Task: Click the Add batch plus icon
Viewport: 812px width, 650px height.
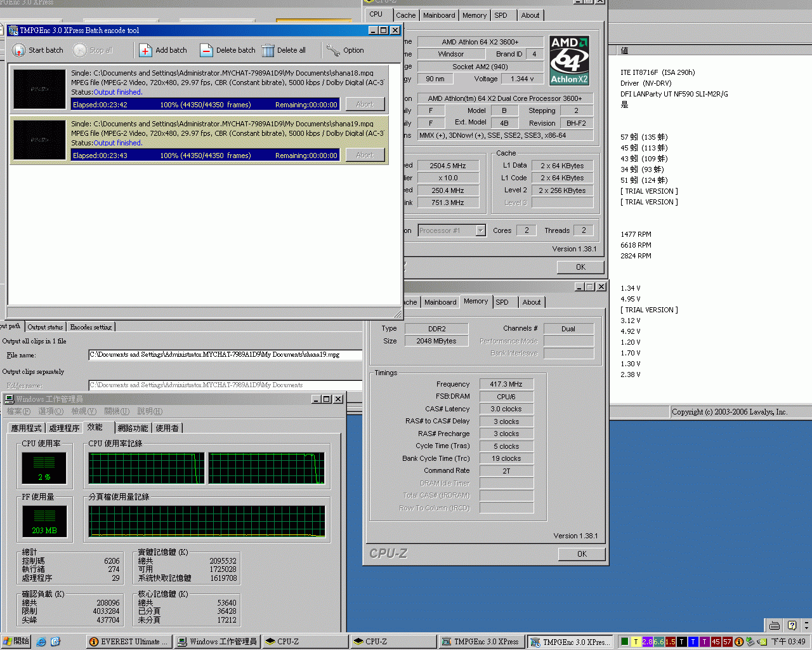Action: pyautogui.click(x=145, y=50)
